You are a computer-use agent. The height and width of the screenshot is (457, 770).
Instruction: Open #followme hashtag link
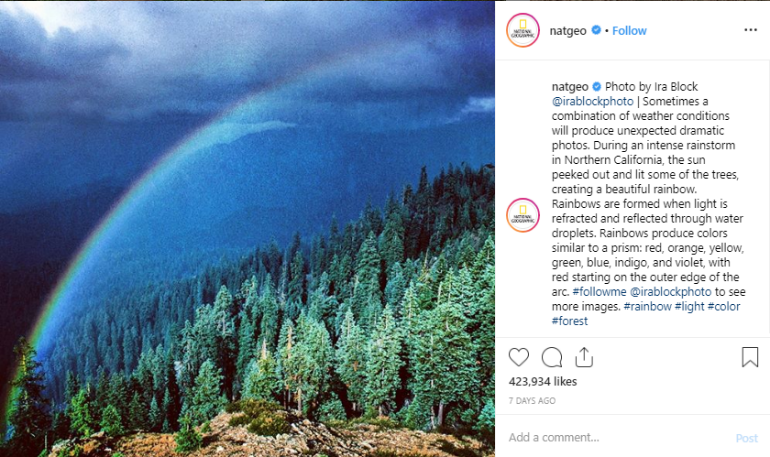click(599, 292)
